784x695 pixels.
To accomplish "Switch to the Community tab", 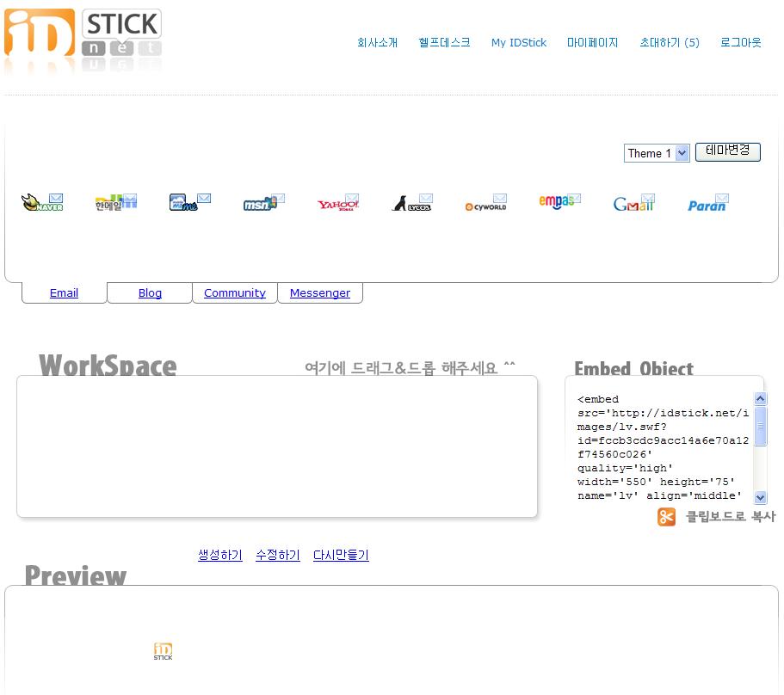I will 235,292.
